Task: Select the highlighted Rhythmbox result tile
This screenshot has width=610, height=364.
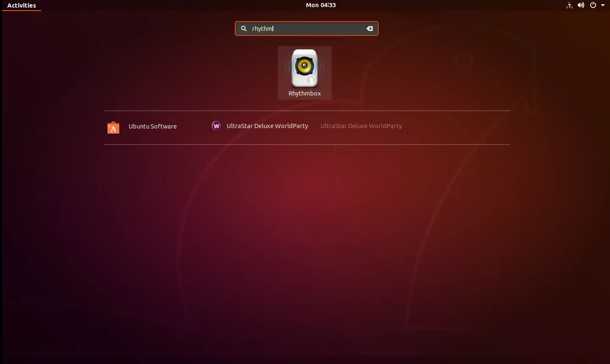Action: 305,73
